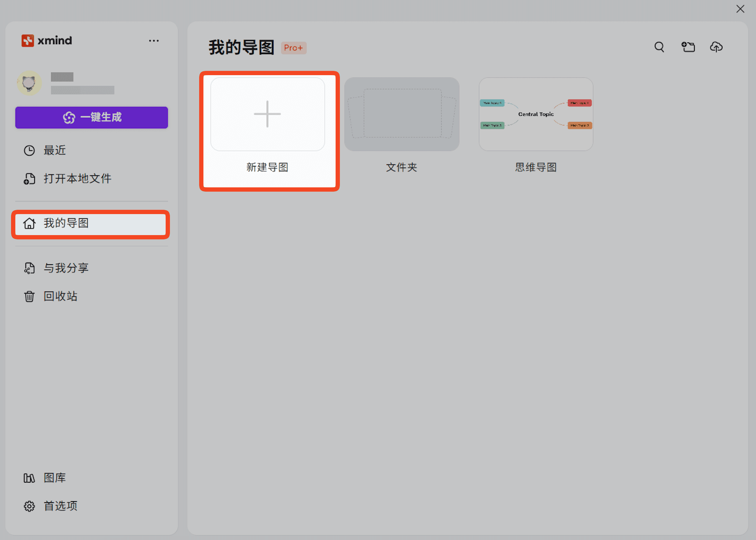Open 首选项 preferences
The width and height of the screenshot is (756, 540).
[60, 506]
